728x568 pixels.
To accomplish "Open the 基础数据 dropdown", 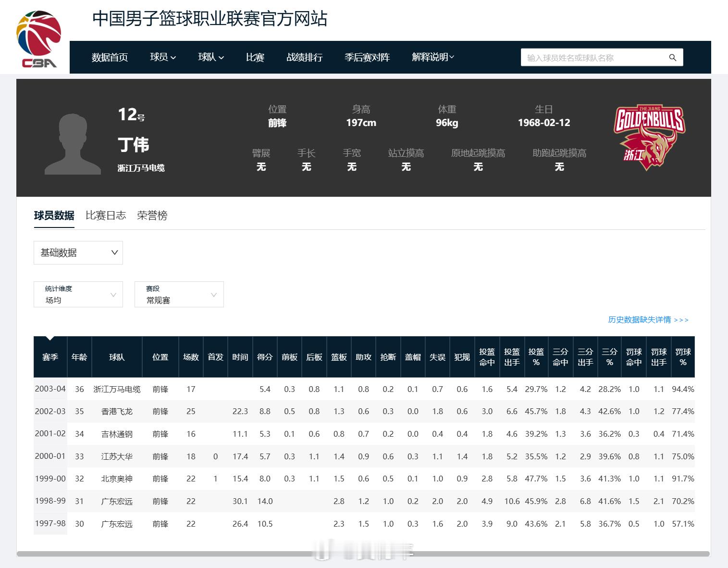I will 78,252.
